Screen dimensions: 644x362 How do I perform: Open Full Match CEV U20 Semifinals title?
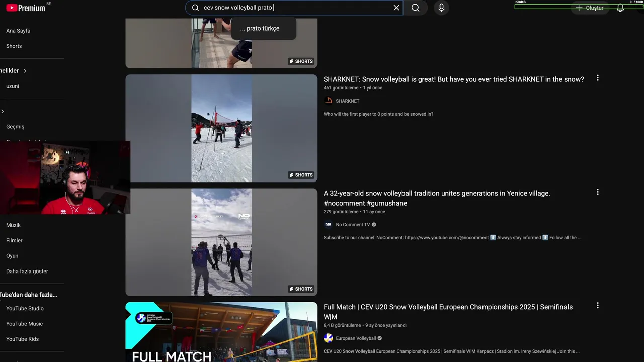pyautogui.click(x=448, y=312)
